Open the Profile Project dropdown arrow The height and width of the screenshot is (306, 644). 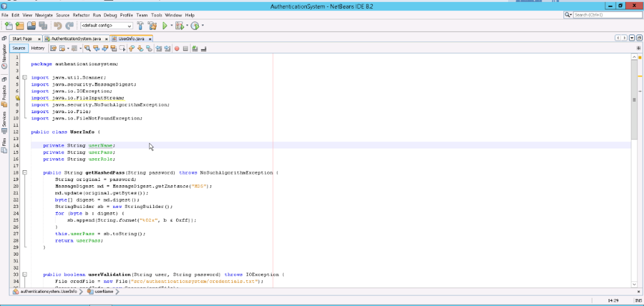(x=203, y=26)
